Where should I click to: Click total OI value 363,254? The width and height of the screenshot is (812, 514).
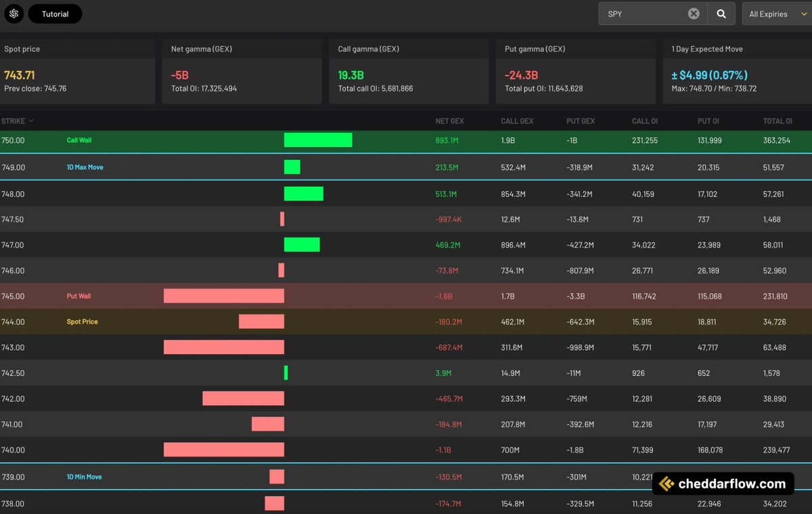tap(777, 140)
